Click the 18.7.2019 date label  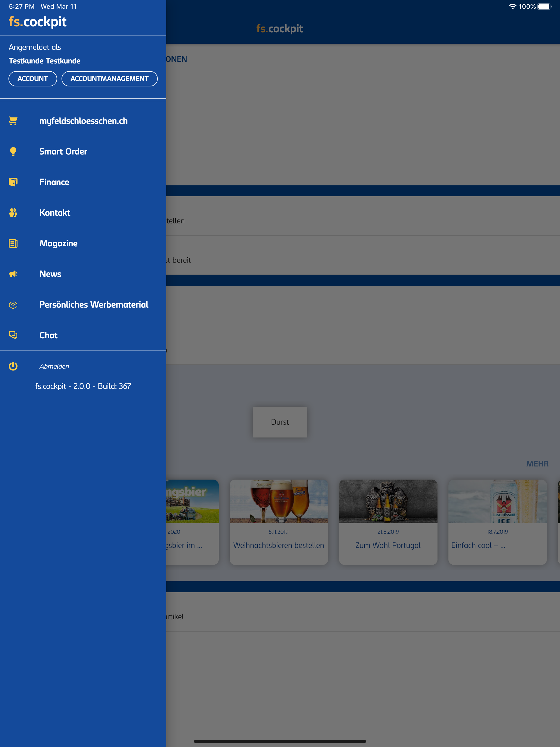click(497, 532)
